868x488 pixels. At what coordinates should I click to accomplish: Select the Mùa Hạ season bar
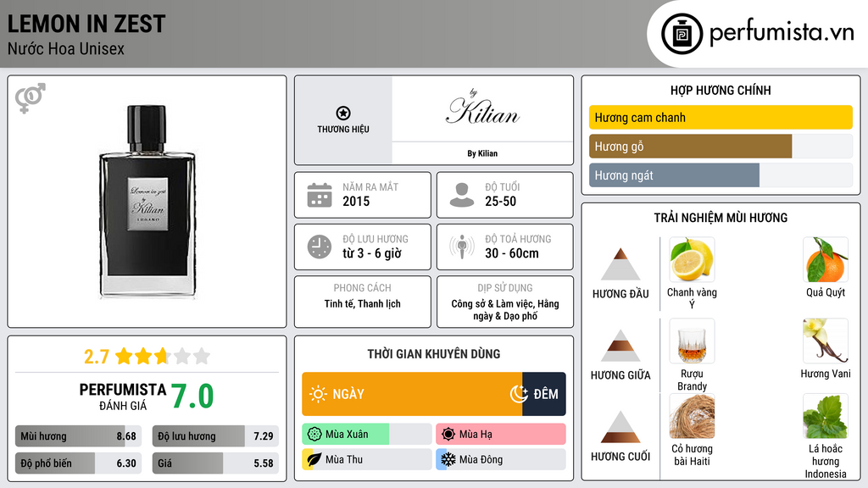(x=500, y=435)
